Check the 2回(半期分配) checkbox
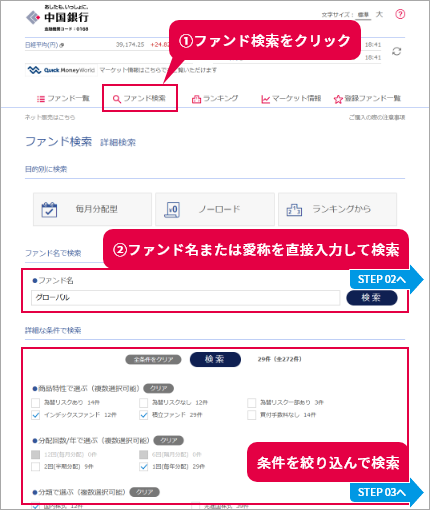The height and width of the screenshot is (510, 430). point(36,466)
